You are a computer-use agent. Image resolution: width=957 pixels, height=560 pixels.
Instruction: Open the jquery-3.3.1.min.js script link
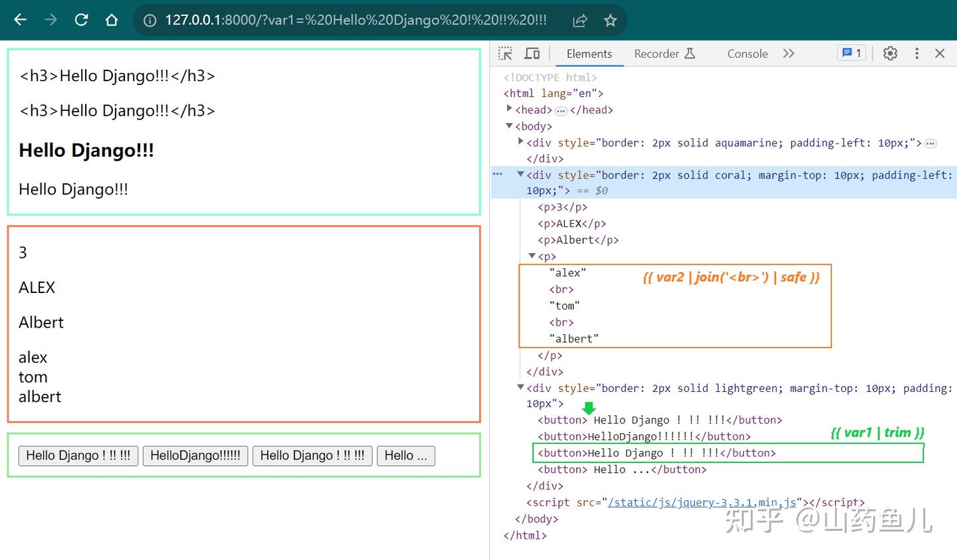[x=702, y=503]
